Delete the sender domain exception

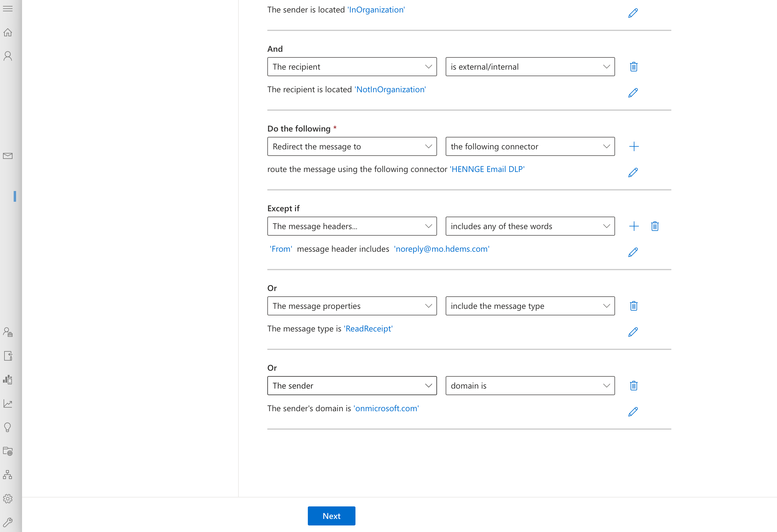coord(634,386)
